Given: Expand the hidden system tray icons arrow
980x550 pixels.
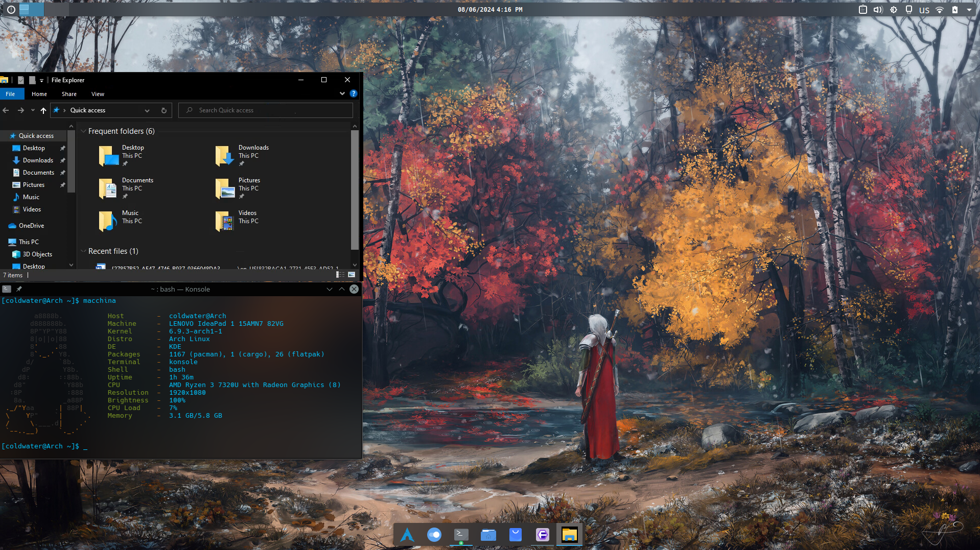Looking at the screenshot, I should pos(969,10).
